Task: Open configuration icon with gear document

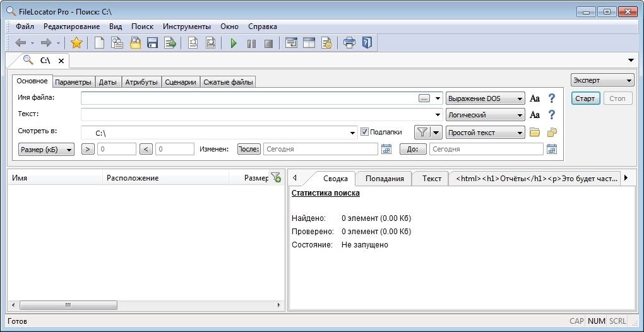Action: (326, 43)
